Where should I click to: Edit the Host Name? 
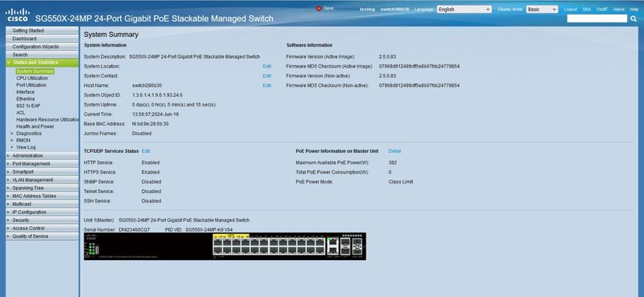[x=267, y=85]
